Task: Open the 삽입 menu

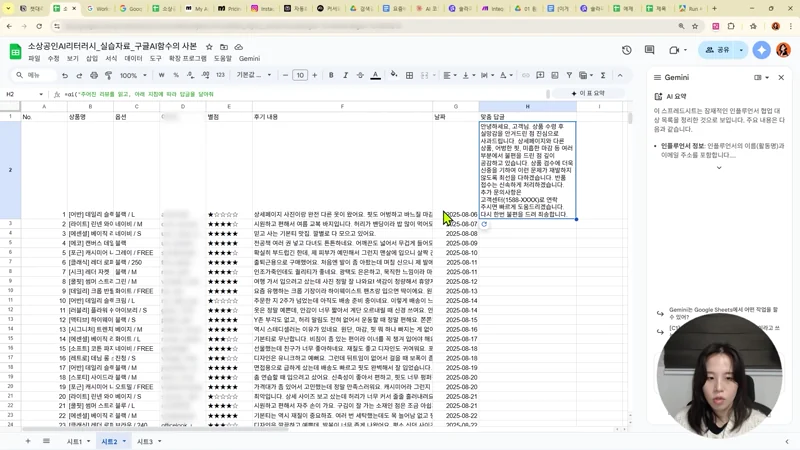Action: 92,59
